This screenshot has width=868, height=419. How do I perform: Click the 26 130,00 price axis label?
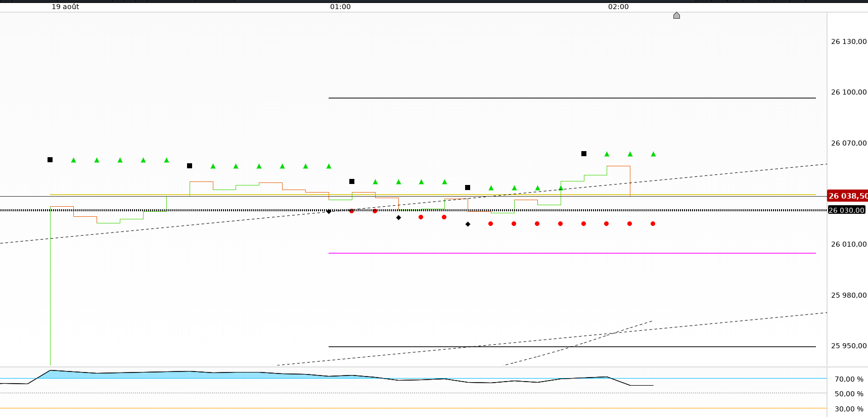point(849,41)
